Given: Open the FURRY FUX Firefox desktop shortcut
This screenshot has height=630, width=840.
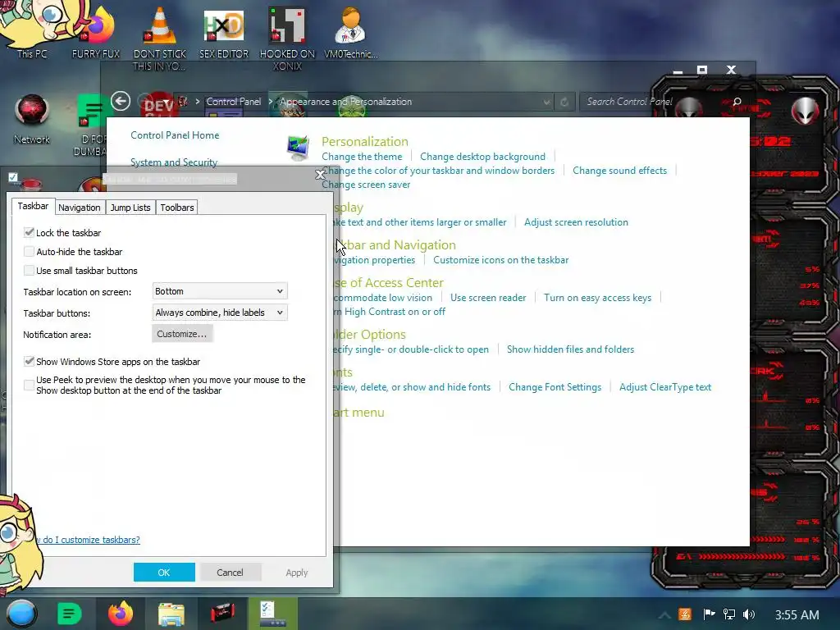Looking at the screenshot, I should tap(96, 32).
